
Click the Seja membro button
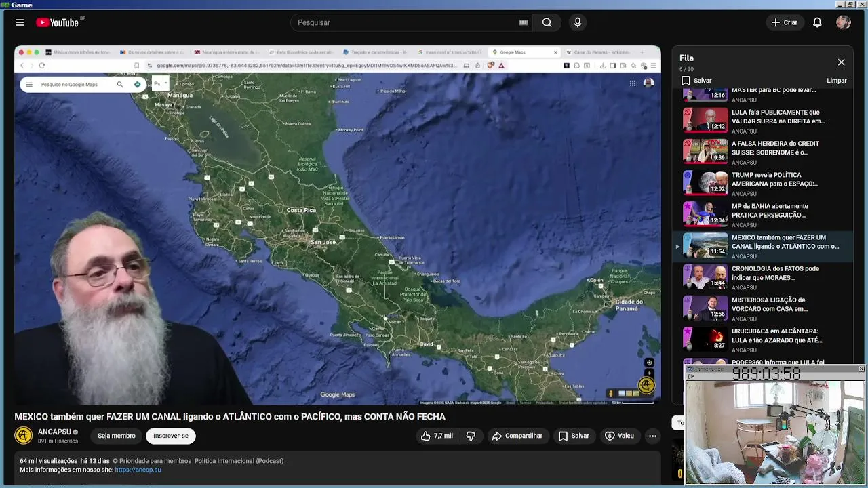click(116, 436)
